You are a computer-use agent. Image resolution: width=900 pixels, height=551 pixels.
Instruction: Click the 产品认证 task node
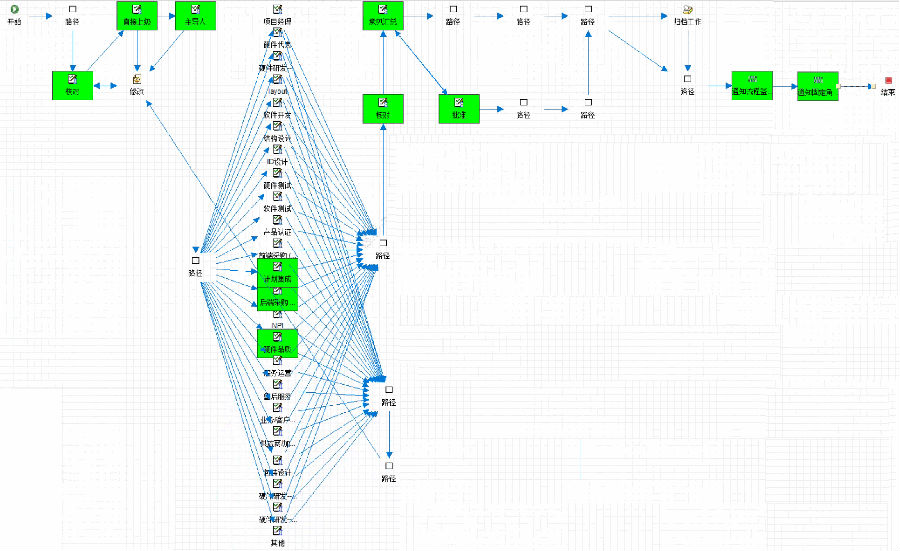pyautogui.click(x=277, y=220)
